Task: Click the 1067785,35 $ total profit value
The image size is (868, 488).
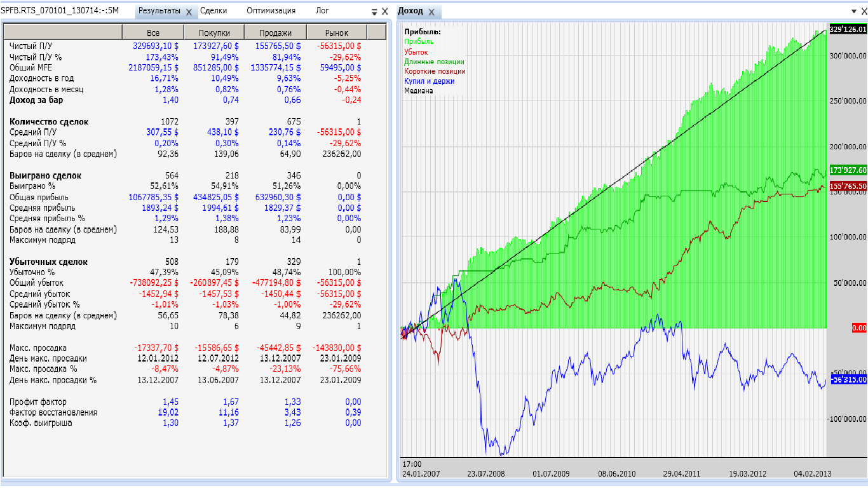Action: pos(153,197)
